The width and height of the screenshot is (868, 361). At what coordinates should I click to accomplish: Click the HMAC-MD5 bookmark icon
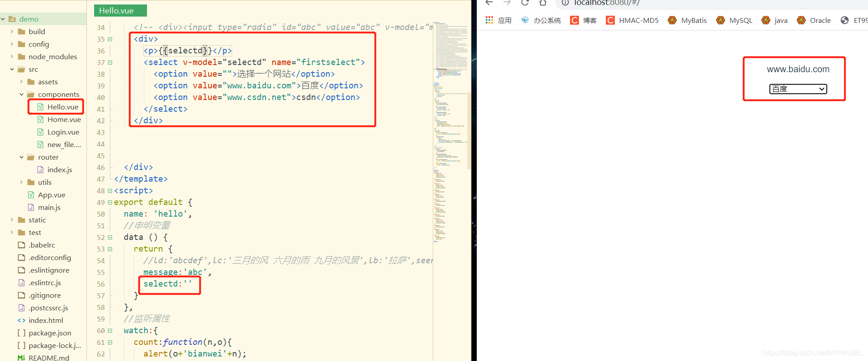coord(610,20)
